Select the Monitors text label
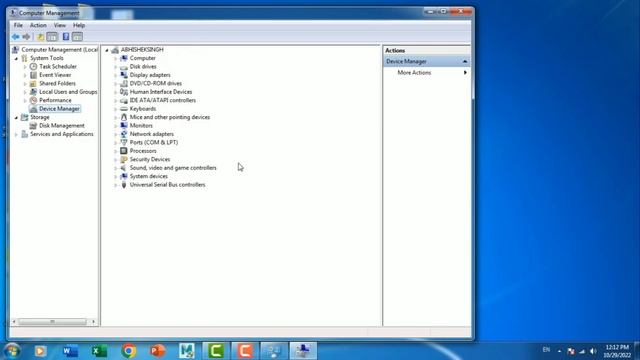Image resolution: width=640 pixels, height=360 pixels. 141,126
